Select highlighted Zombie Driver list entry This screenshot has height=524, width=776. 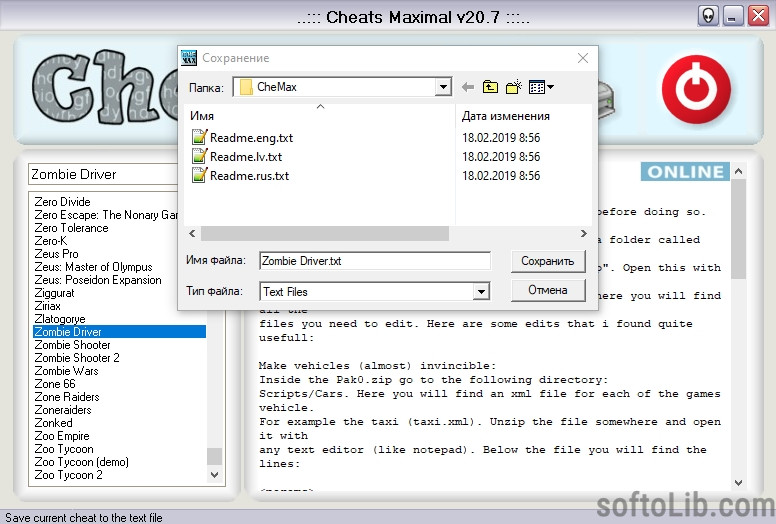119,332
